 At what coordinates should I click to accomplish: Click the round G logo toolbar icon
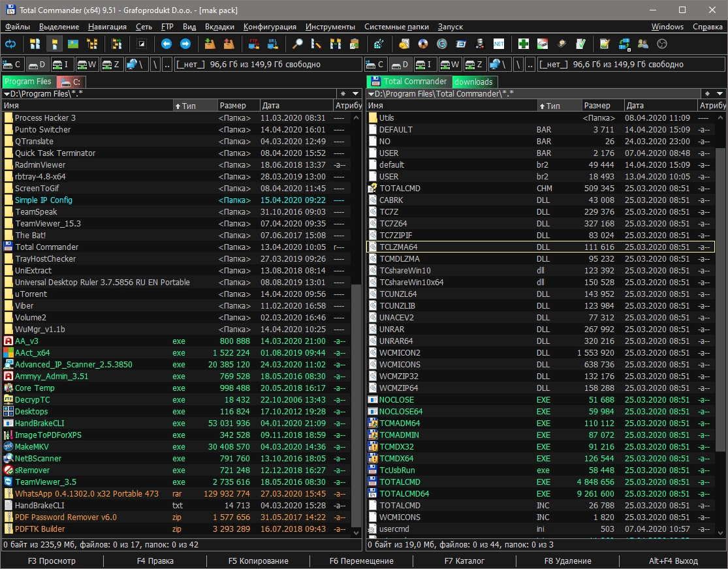442,44
